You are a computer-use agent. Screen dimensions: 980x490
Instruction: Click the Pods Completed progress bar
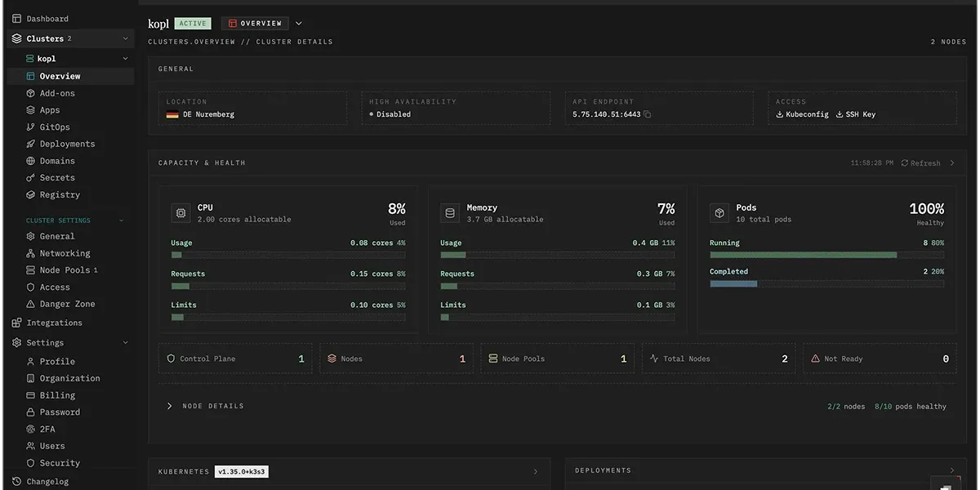[827, 283]
